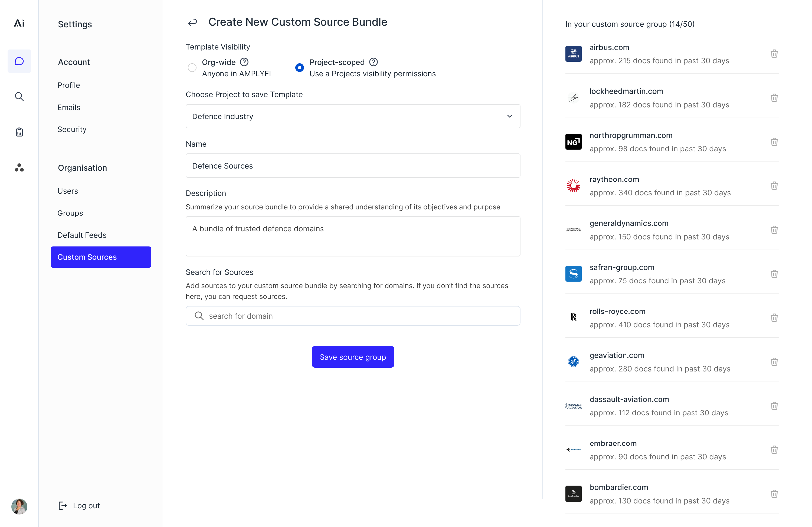Image resolution: width=812 pixels, height=527 pixels.
Task: Click the Airbus logo icon
Action: tap(573, 54)
